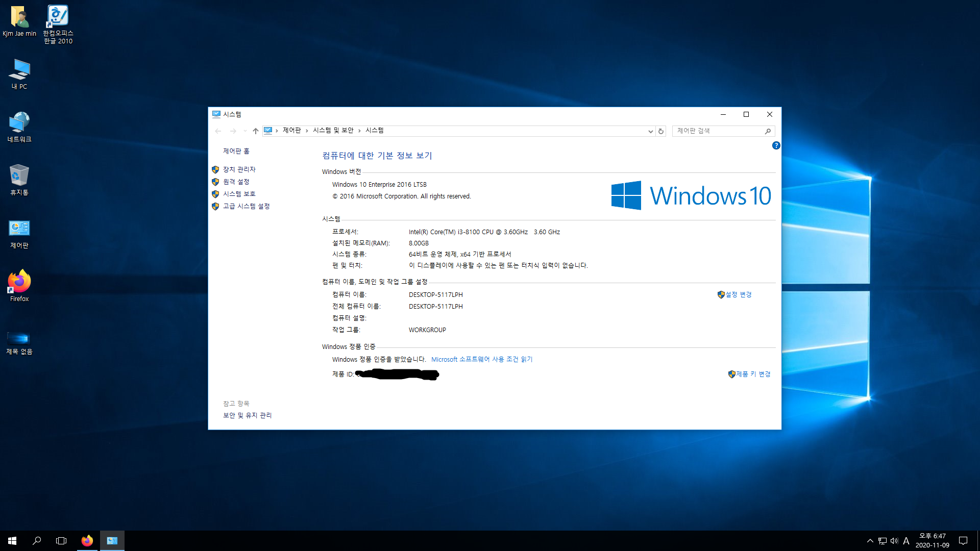The image size is (980, 551).
Task: Open the Windows Start menu
Action: tap(12, 541)
